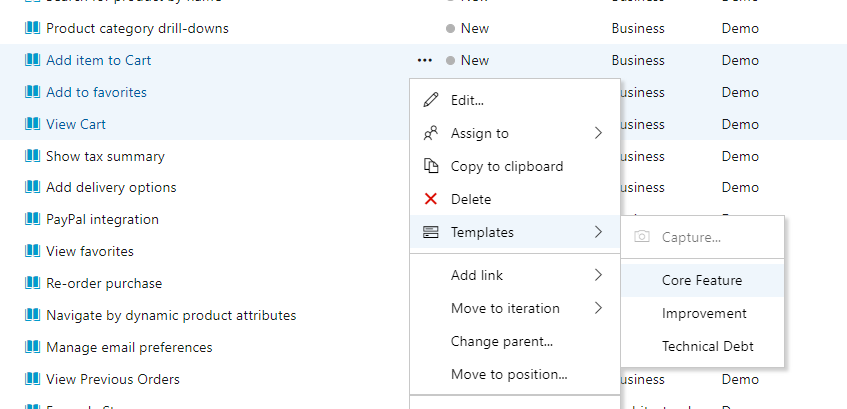
Task: Open the View Cart work item
Action: [76, 124]
